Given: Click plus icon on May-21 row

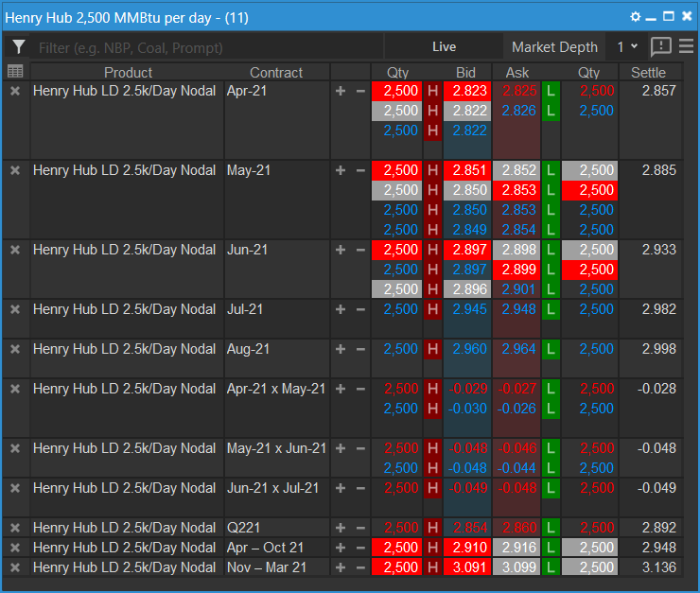Looking at the screenshot, I should tap(341, 170).
